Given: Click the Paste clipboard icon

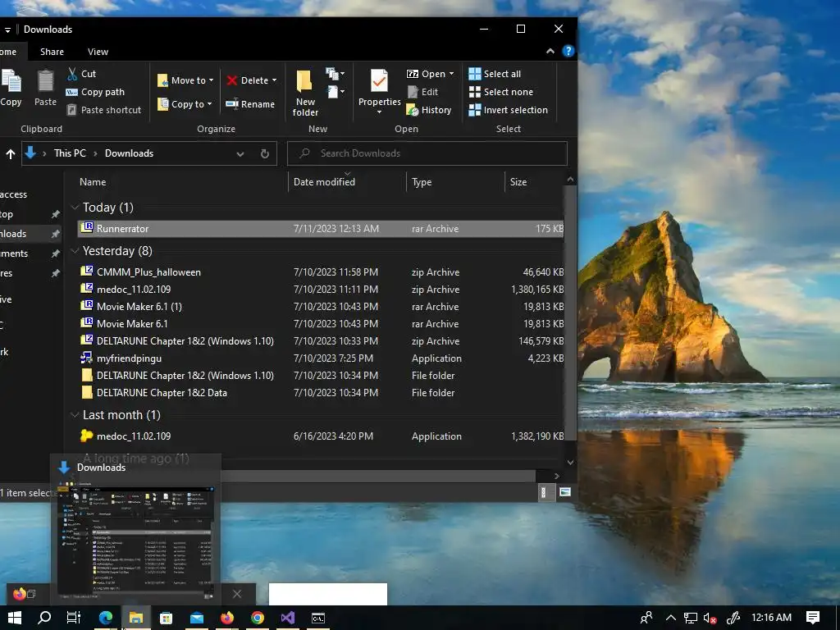Looking at the screenshot, I should 46,81.
